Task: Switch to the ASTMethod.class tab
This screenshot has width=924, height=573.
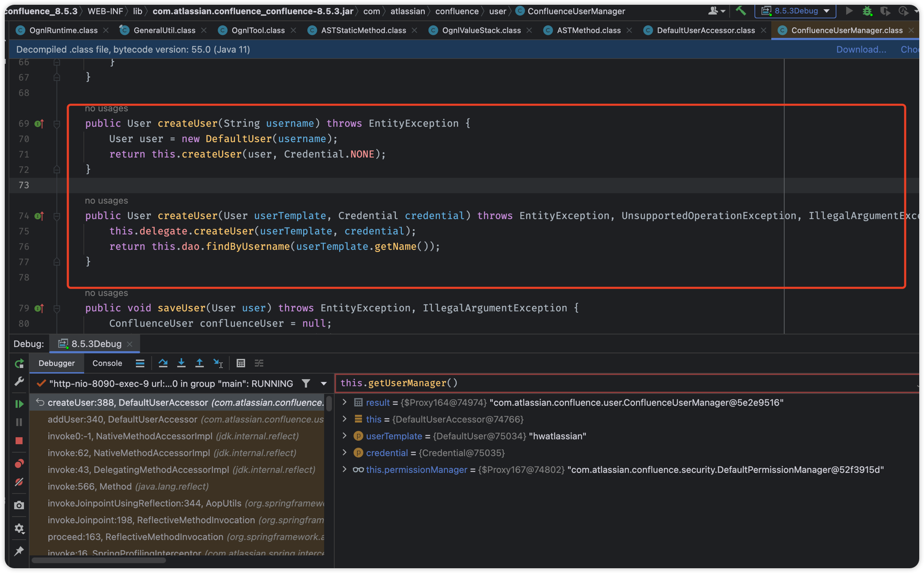Action: [589, 30]
